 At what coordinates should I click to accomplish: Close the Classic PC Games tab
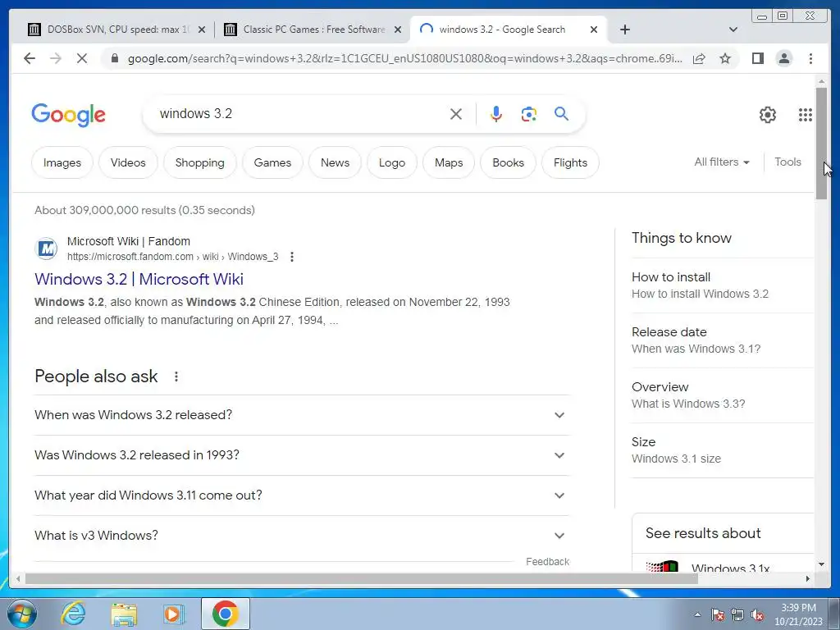[398, 30]
